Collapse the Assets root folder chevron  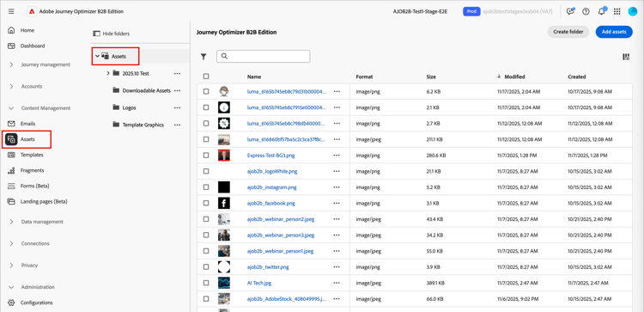(x=97, y=57)
